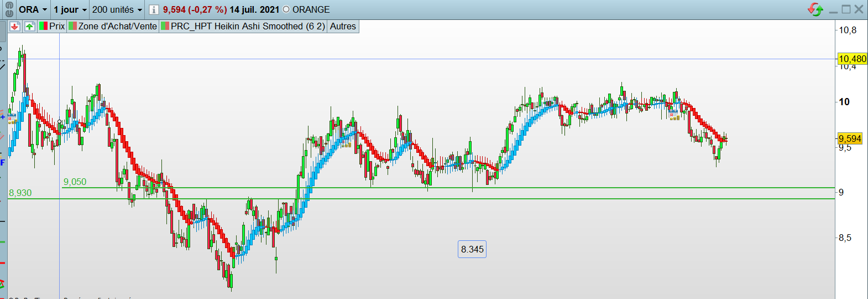Open the Autres tab

click(343, 26)
